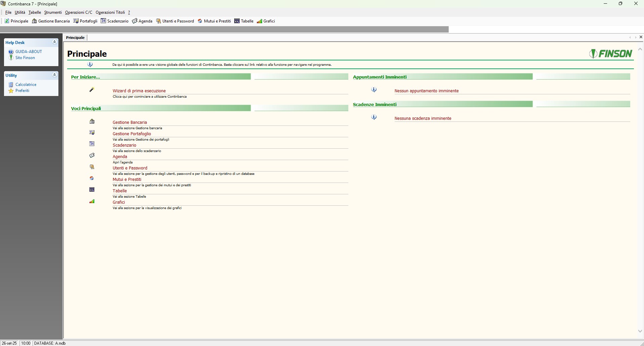Screen dimensions: 644x346
Task: Click the Agenda icon in Voci Principali
Action: pos(92,155)
